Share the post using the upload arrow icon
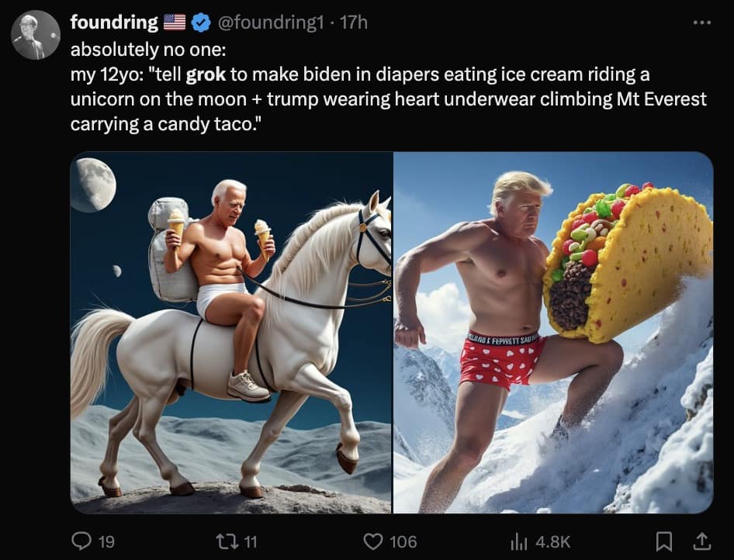 pos(701,540)
